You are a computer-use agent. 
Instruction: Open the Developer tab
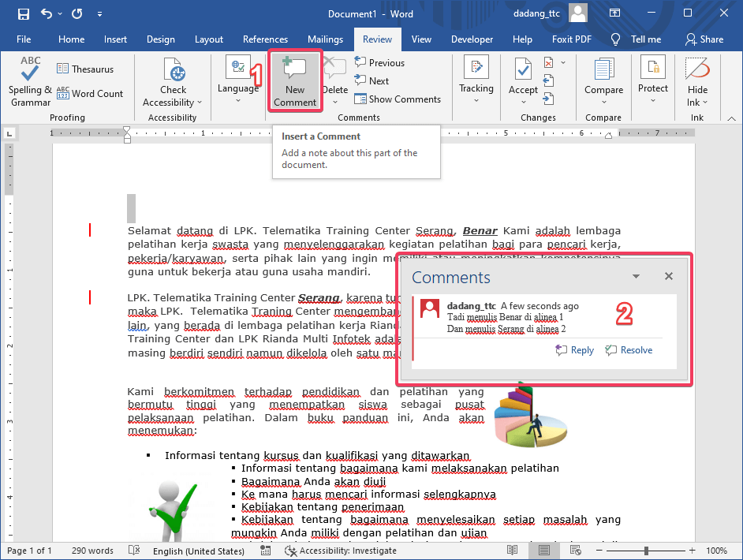472,39
